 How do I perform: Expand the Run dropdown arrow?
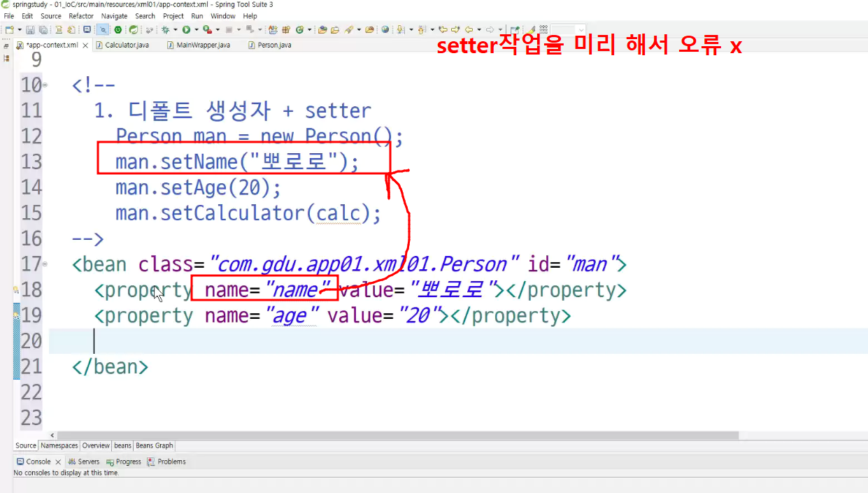click(197, 29)
